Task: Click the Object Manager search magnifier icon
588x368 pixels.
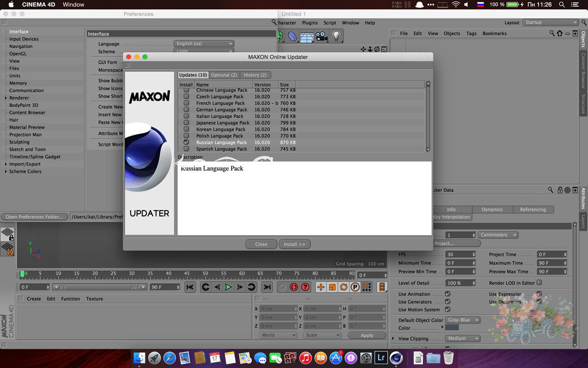Action: tap(552, 33)
